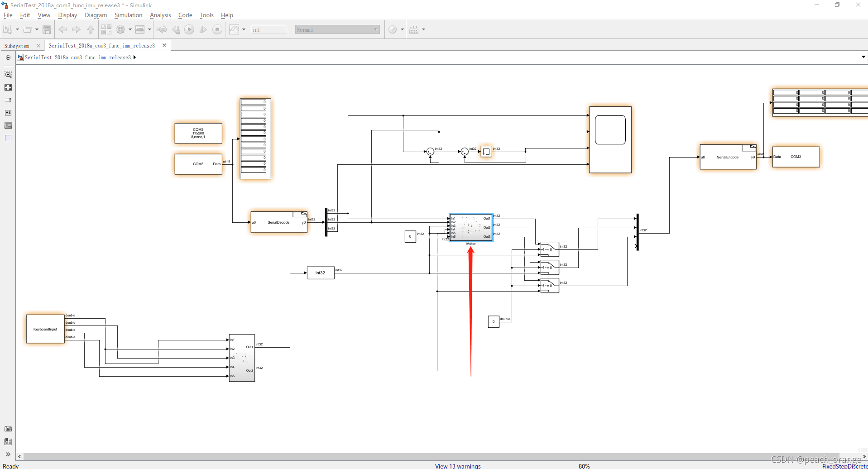This screenshot has height=469, width=868.
Task: Stop the simulation
Action: [217, 29]
